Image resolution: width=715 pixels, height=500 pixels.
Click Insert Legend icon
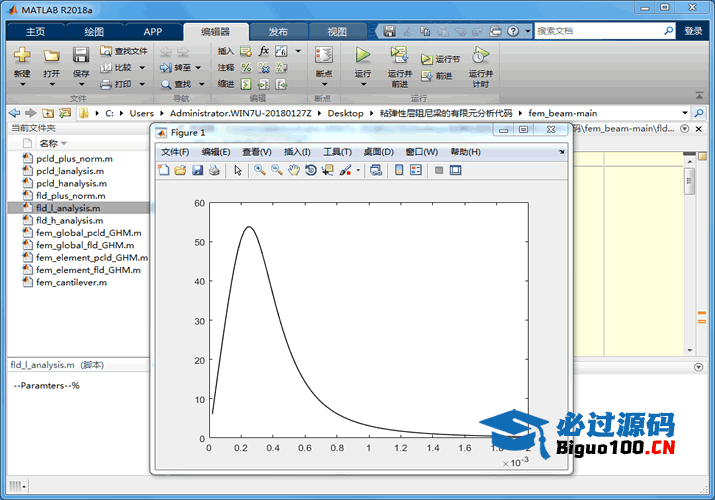416,170
